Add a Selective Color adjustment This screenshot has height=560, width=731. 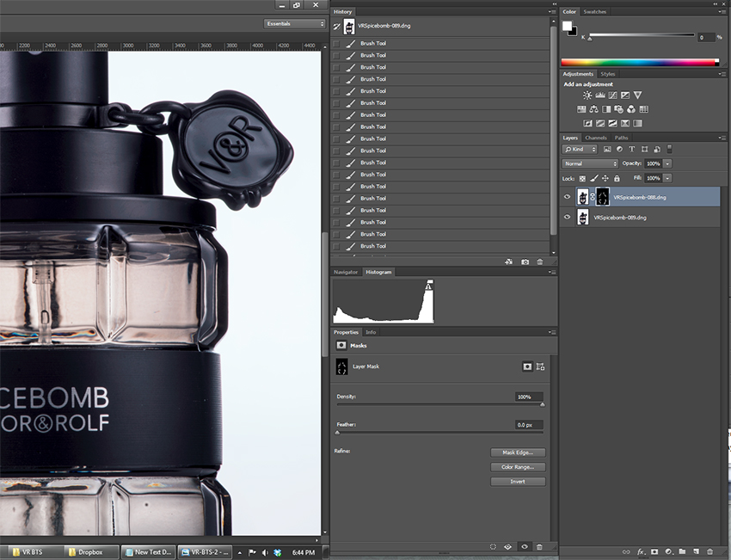[x=625, y=123]
